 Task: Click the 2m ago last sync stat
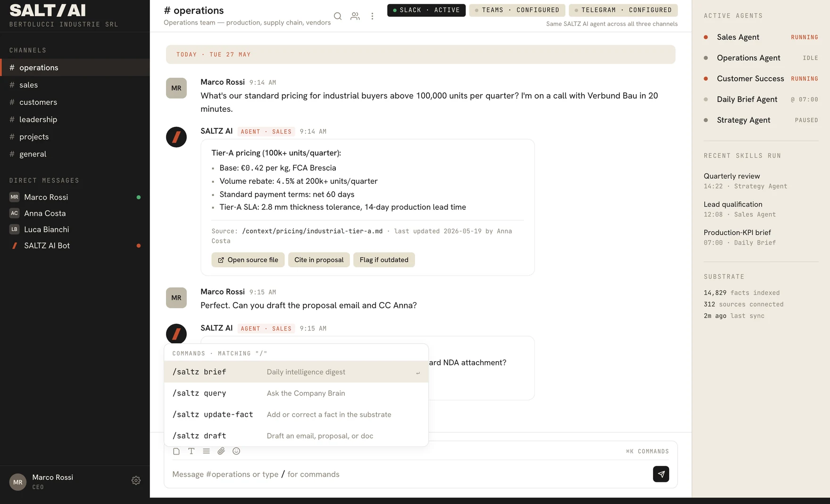click(734, 316)
